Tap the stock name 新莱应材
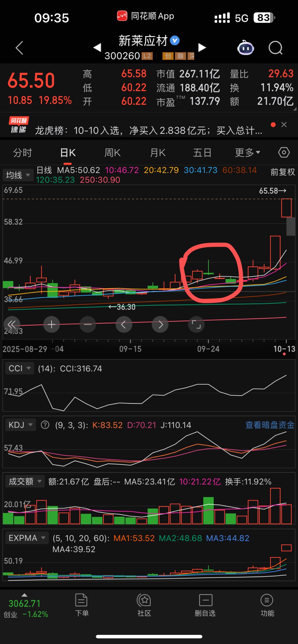Screen dimensions: 298x644 tap(143, 41)
